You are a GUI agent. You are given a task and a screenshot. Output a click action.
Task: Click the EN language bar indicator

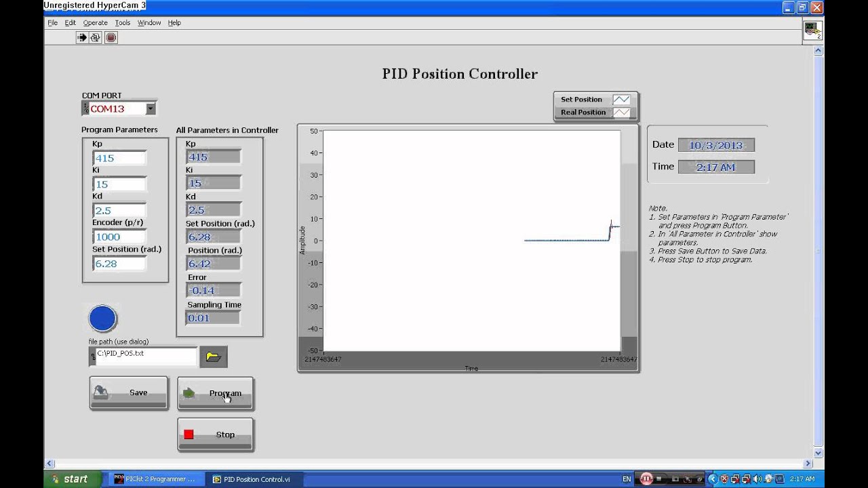pos(627,479)
